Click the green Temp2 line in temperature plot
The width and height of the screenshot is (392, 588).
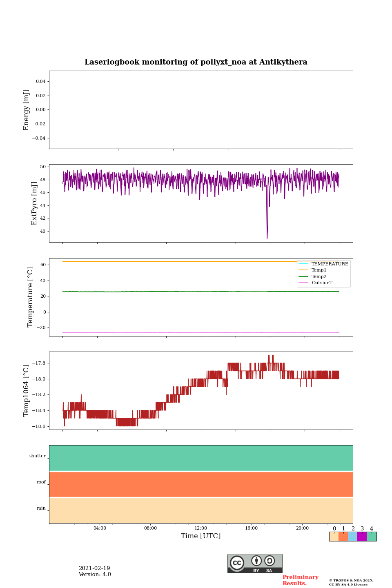pyautogui.click(x=201, y=292)
